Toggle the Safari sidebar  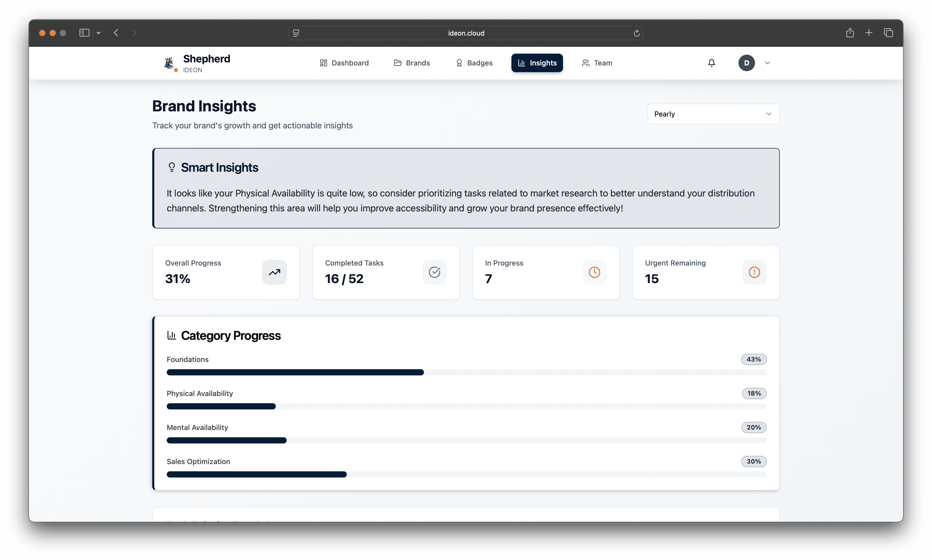84,33
